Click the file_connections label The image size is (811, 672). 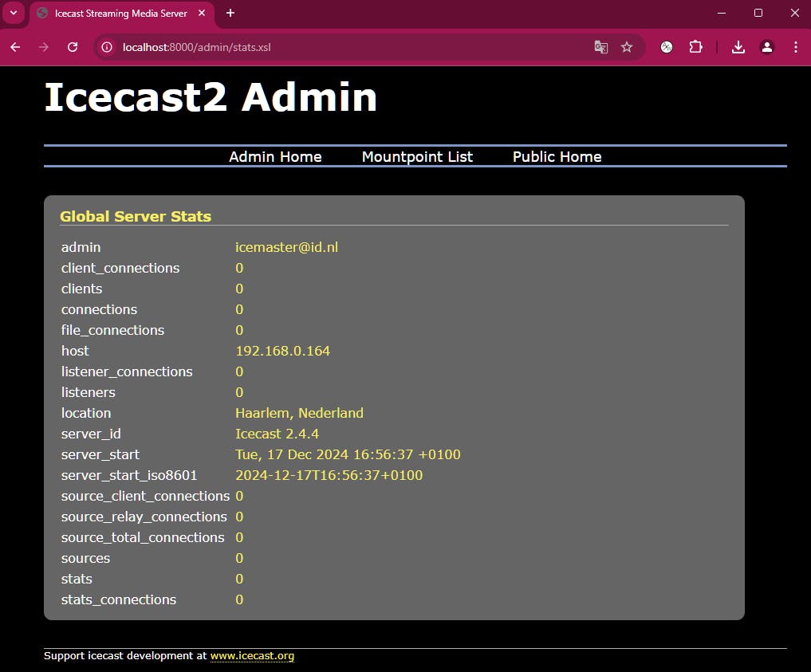coord(112,330)
